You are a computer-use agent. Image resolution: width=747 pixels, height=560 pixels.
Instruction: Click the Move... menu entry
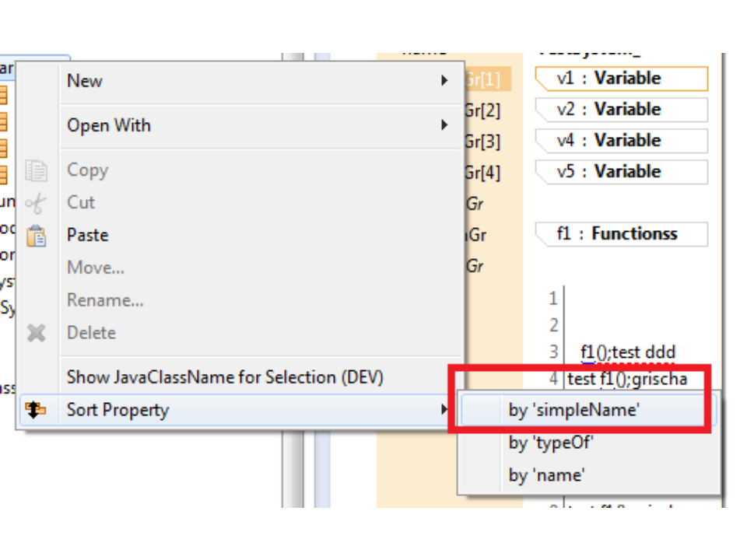(x=96, y=268)
